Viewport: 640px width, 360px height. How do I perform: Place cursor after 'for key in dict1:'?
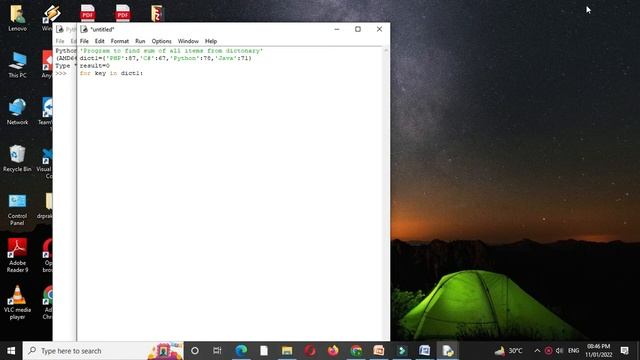[x=144, y=73]
